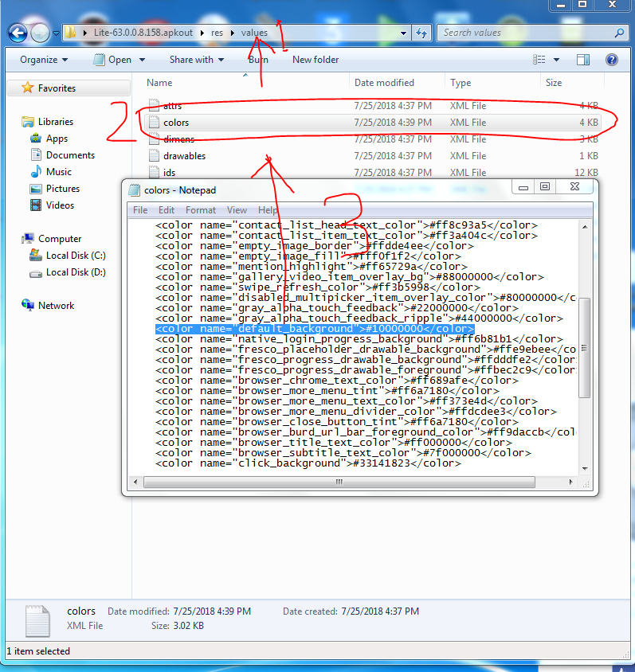This screenshot has height=672, width=635.
Task: Sort by the Date modified column
Action: click(384, 83)
